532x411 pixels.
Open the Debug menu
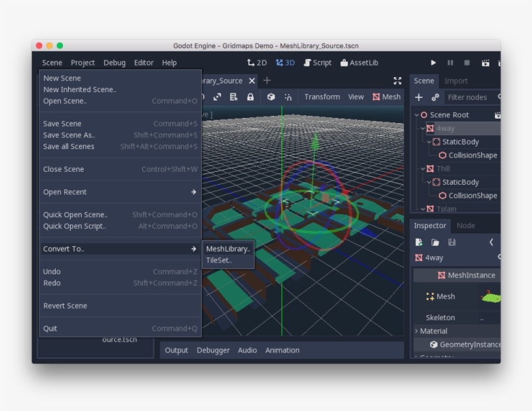(114, 63)
